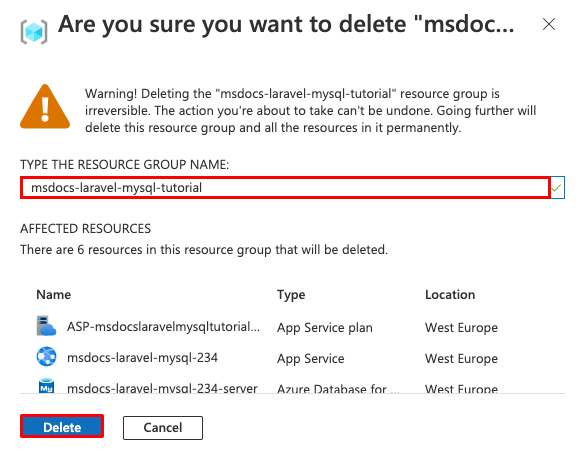Close the delete confirmation dialog
The width and height of the screenshot is (585, 460).
point(549,24)
